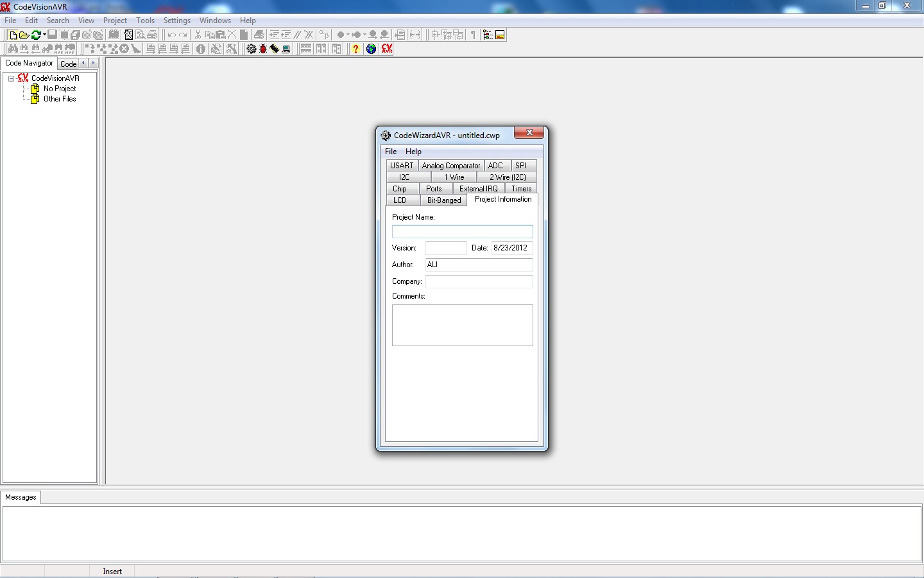
Task: Click the Version input field
Action: (x=446, y=248)
